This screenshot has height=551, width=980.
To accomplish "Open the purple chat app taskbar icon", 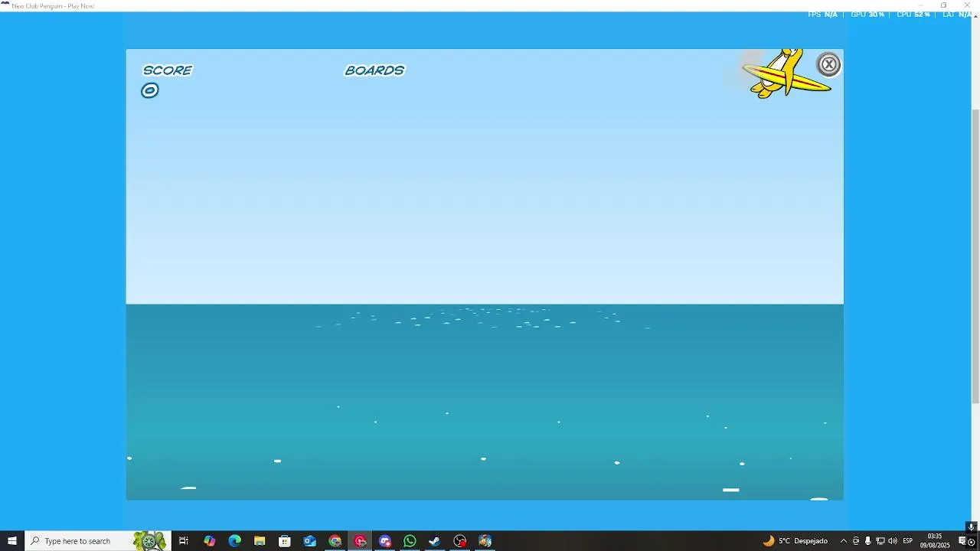I will point(385,541).
